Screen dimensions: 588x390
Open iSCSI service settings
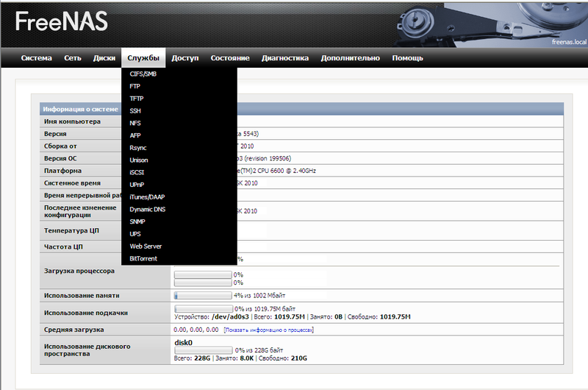[x=137, y=172]
